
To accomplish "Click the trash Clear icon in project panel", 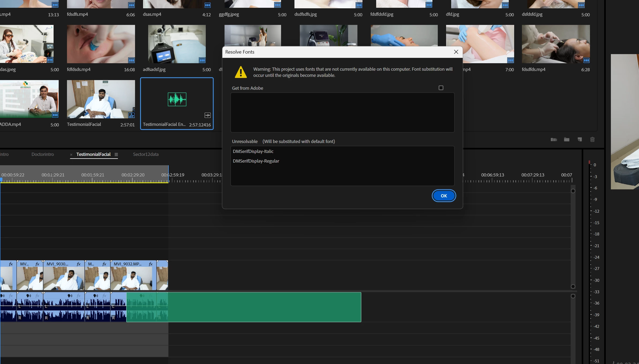I will tap(592, 140).
